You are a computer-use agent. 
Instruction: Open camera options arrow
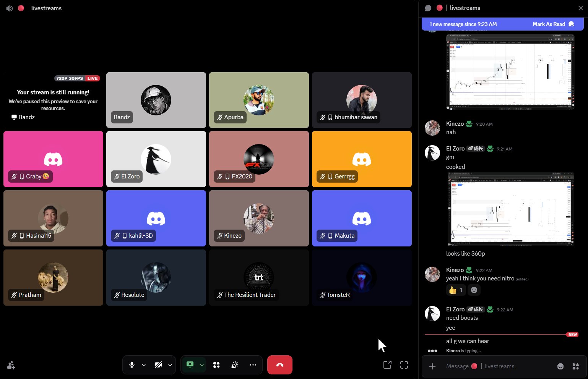(170, 365)
